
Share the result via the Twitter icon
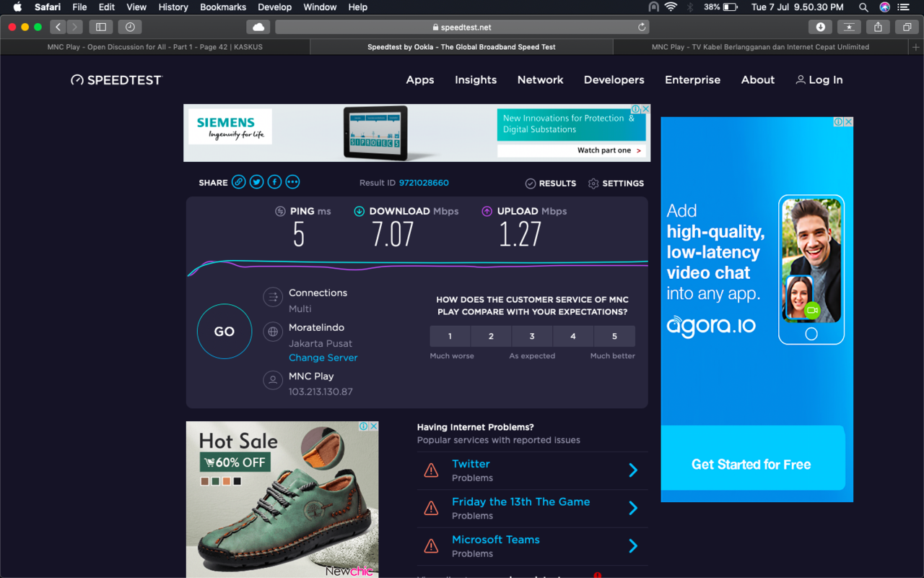click(256, 181)
